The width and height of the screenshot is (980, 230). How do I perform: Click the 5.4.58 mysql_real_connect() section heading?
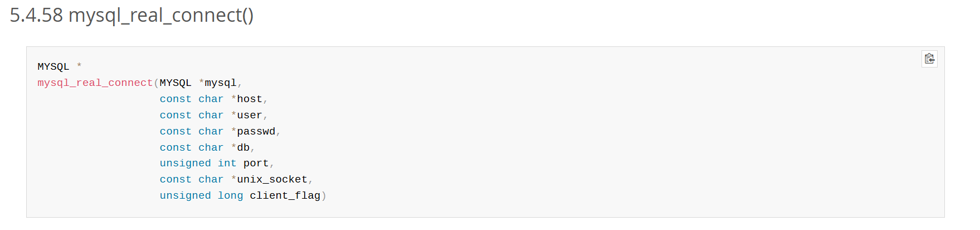131,16
